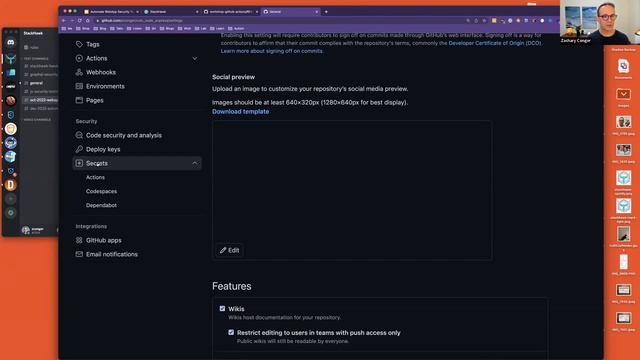The width and height of the screenshot is (640, 360).
Task: Close the General settings browser tab
Action: click(317, 12)
